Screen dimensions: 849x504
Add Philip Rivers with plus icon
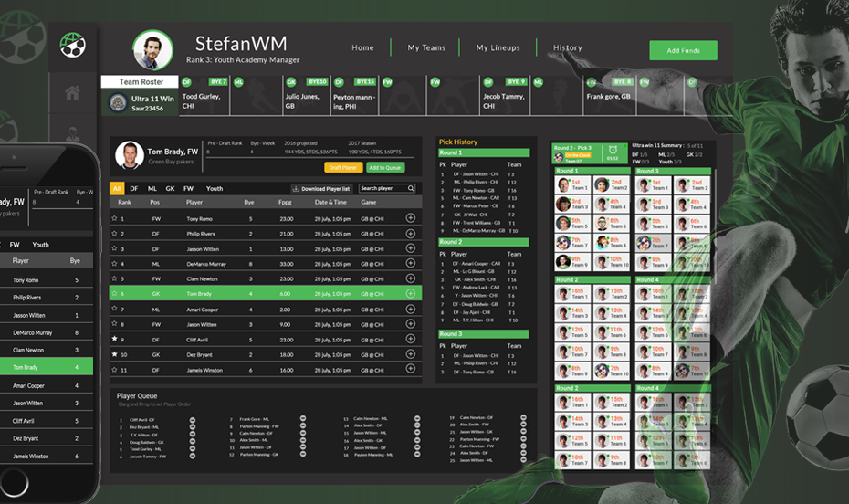coord(411,234)
